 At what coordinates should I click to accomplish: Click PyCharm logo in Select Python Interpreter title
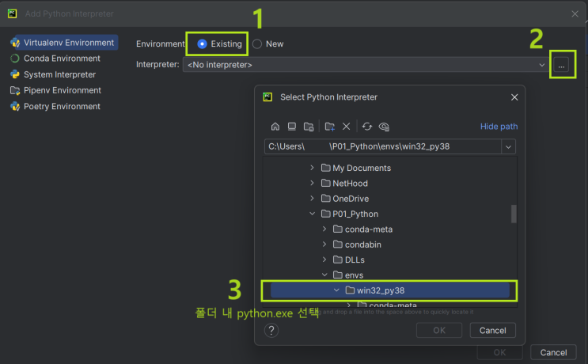(267, 97)
